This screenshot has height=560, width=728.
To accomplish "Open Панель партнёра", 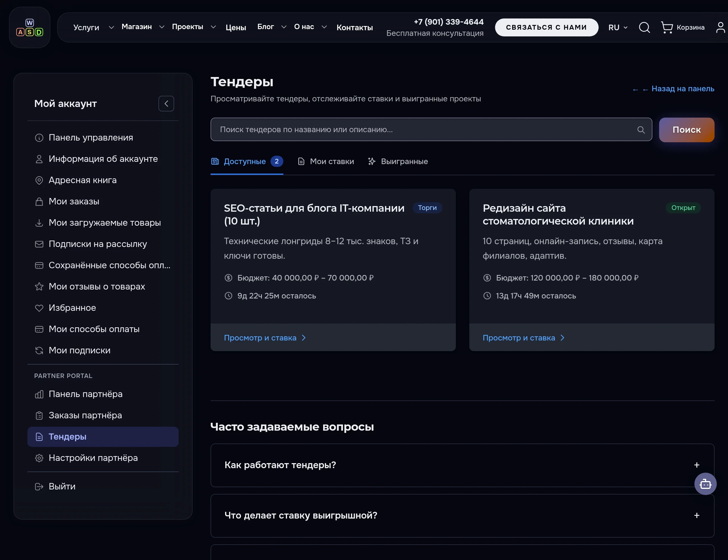I will click(x=103, y=394).
